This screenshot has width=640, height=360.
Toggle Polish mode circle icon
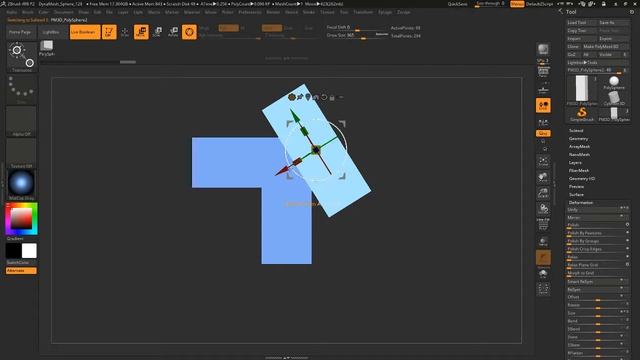pos(627,224)
